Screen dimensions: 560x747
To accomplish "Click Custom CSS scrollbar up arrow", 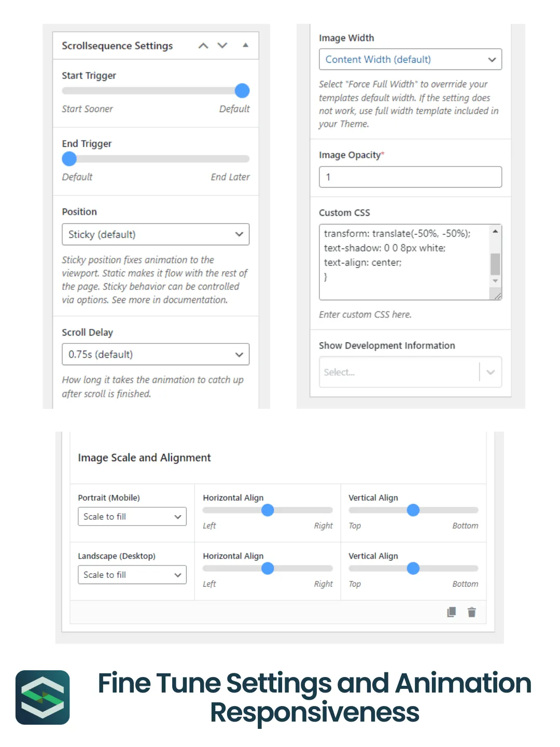I will click(x=495, y=231).
